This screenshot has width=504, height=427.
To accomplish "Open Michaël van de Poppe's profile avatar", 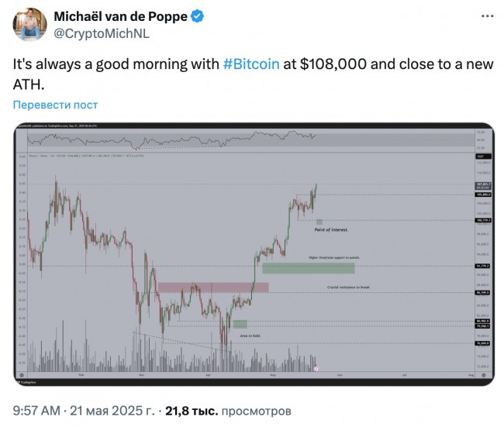I will click(29, 25).
